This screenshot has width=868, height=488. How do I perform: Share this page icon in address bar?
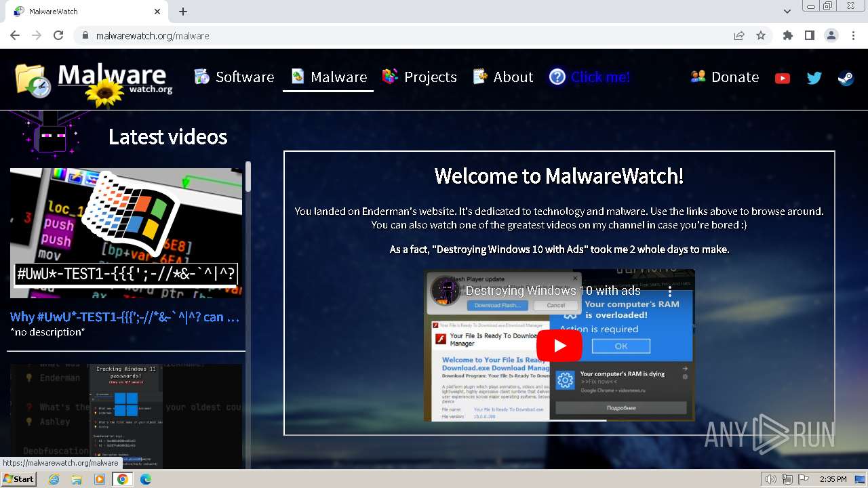point(739,35)
